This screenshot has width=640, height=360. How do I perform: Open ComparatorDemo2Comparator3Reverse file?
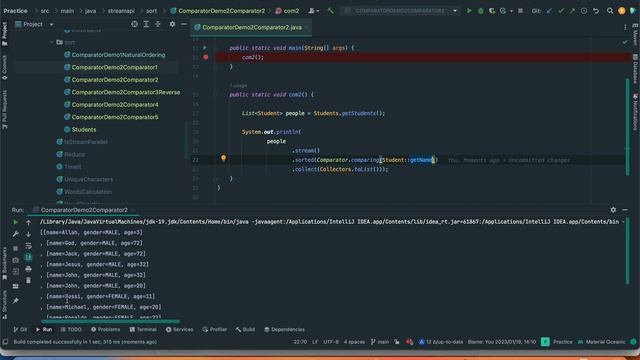pos(126,92)
